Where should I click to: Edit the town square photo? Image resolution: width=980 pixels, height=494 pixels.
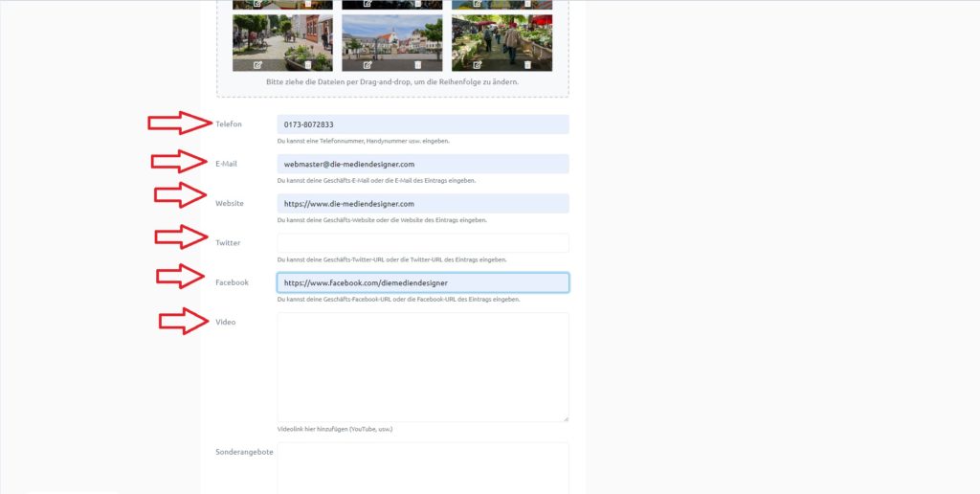click(x=367, y=65)
